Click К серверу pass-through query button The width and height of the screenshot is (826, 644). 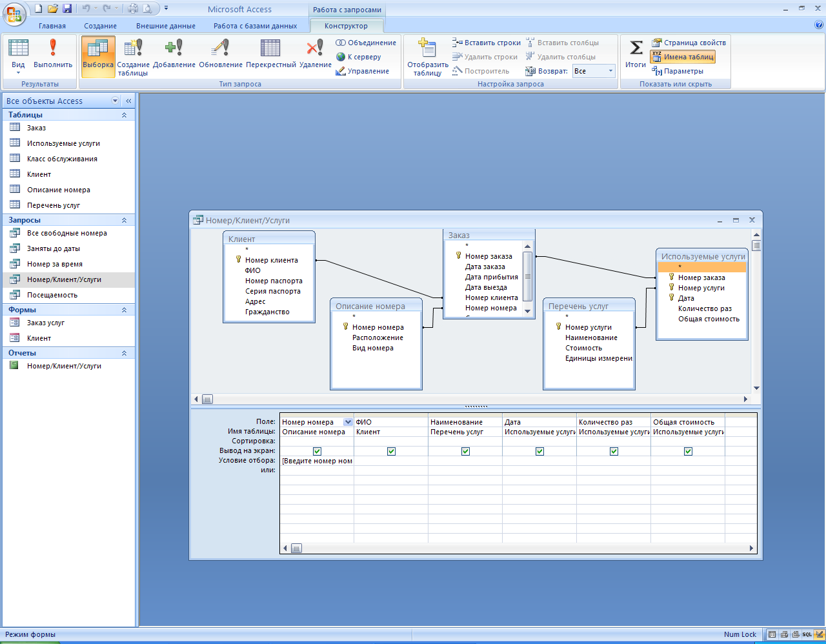tap(359, 57)
